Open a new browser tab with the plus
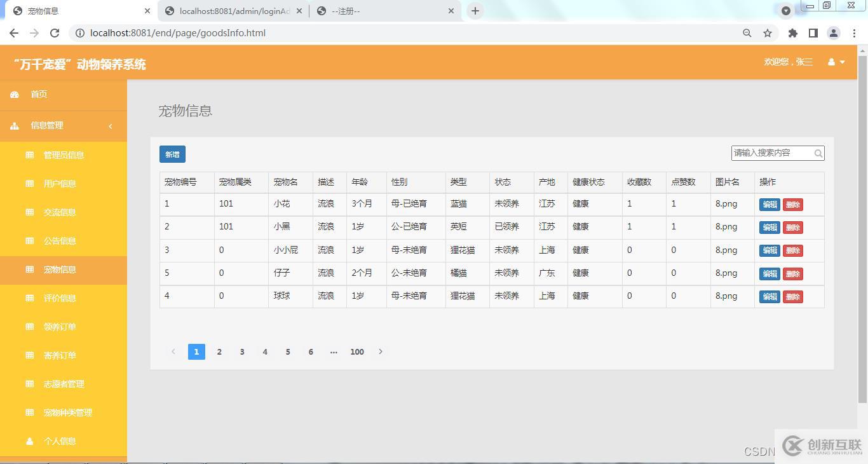Image resolution: width=868 pixels, height=464 pixels. tap(475, 11)
